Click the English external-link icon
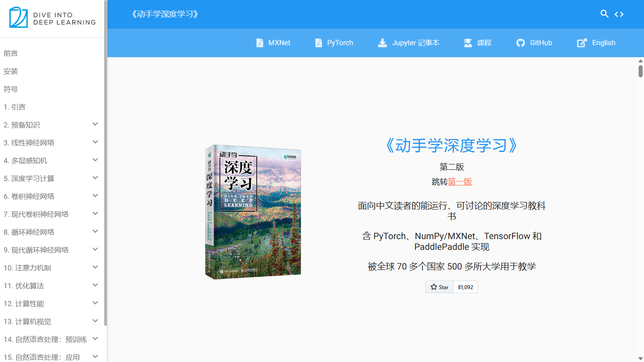The image size is (644, 362). (582, 43)
